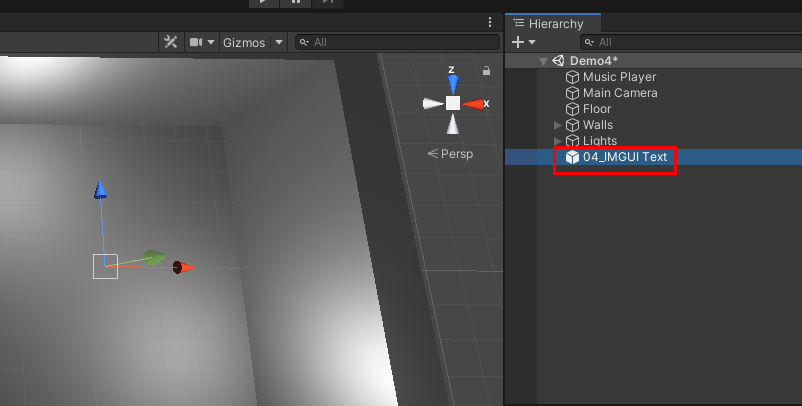
Task: Click the Step button in top toolbar
Action: pos(327,3)
